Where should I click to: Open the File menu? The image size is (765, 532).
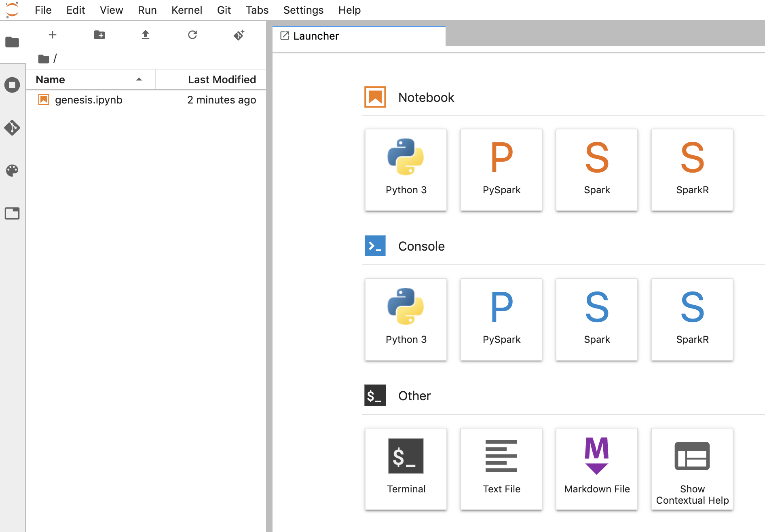pyautogui.click(x=43, y=10)
